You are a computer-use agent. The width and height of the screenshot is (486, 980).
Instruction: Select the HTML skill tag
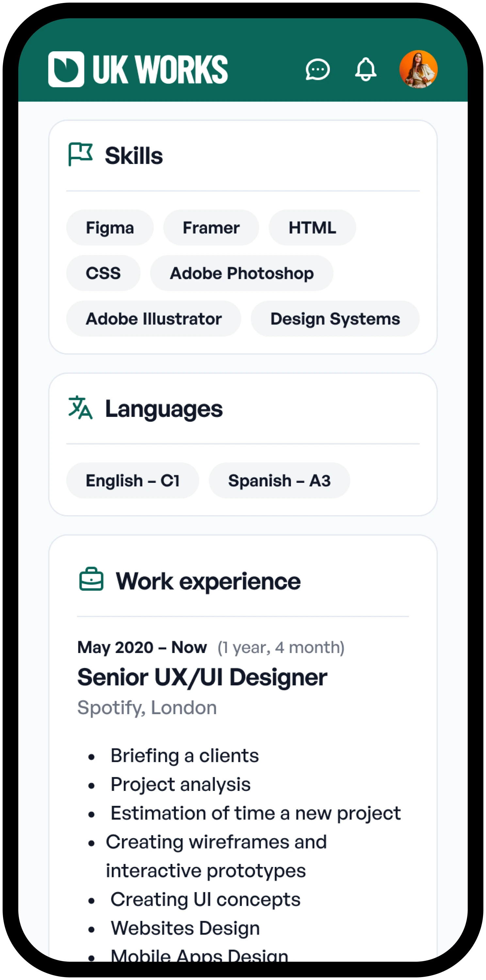point(312,227)
